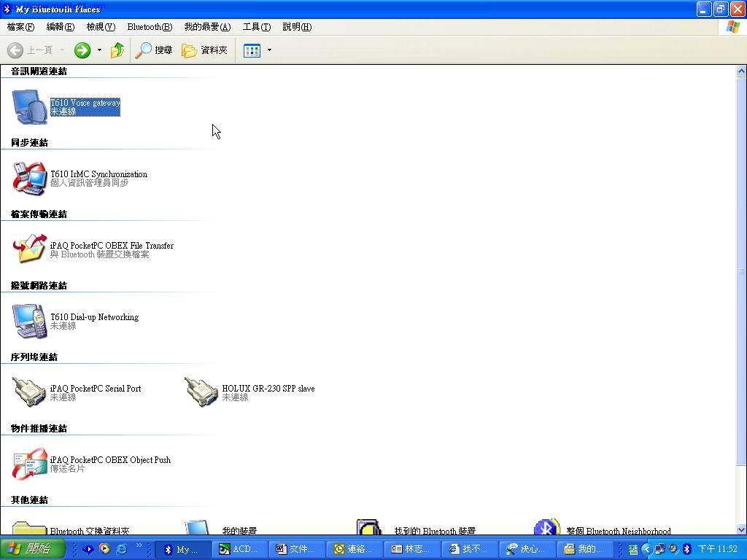
Task: Click the Bluetooth icon in the system tray
Action: point(686,549)
